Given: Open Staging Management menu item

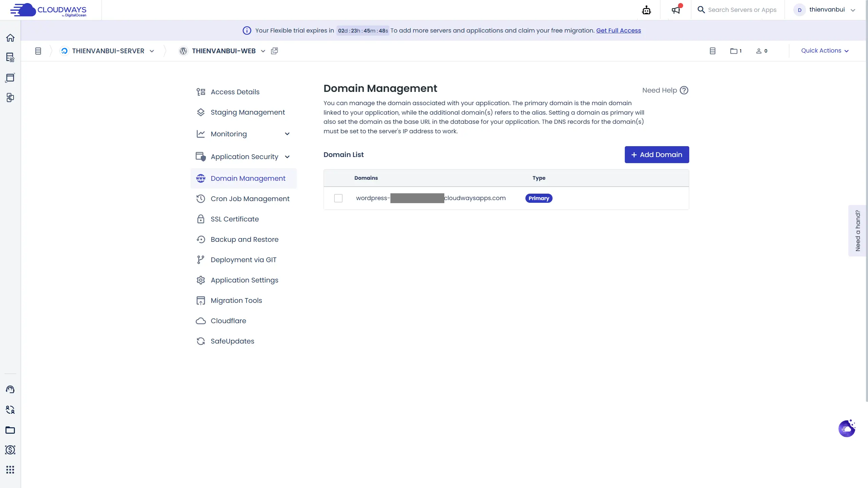Looking at the screenshot, I should (244, 112).
